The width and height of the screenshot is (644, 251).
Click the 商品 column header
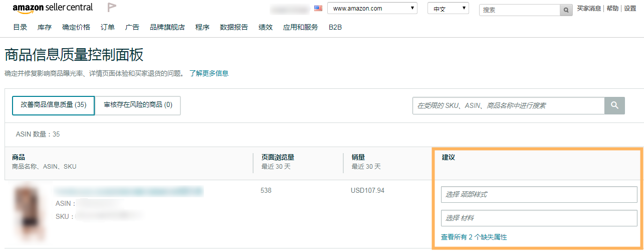[19, 158]
